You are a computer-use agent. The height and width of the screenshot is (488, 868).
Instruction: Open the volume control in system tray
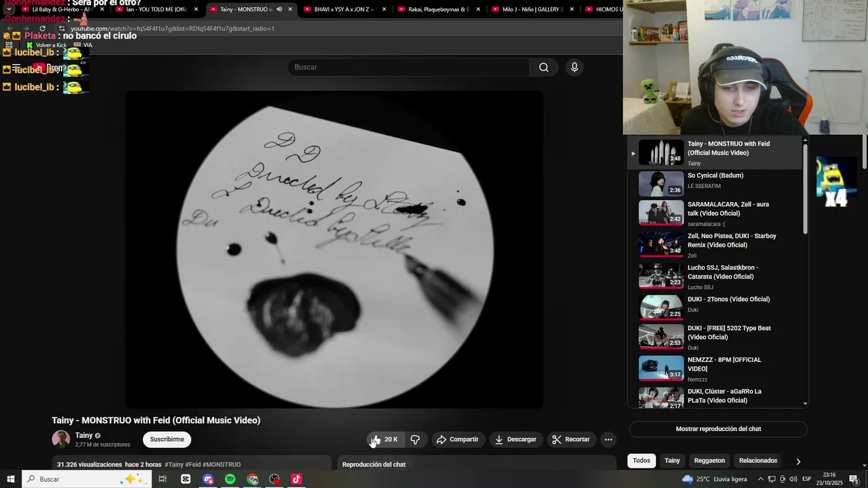tap(793, 479)
